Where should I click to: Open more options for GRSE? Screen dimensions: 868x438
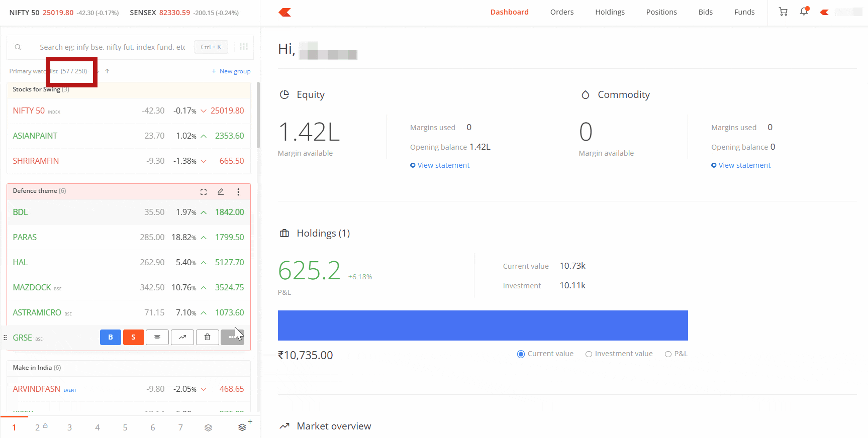[x=232, y=337]
